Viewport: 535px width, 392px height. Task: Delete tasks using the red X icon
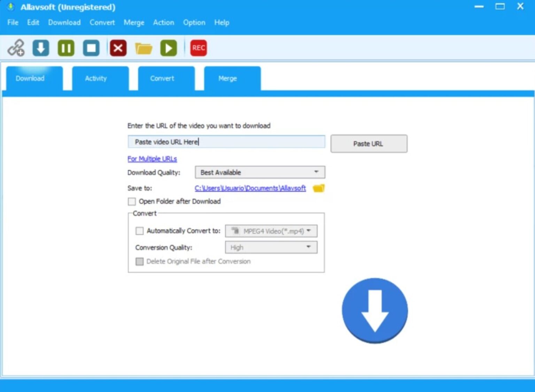pyautogui.click(x=118, y=48)
